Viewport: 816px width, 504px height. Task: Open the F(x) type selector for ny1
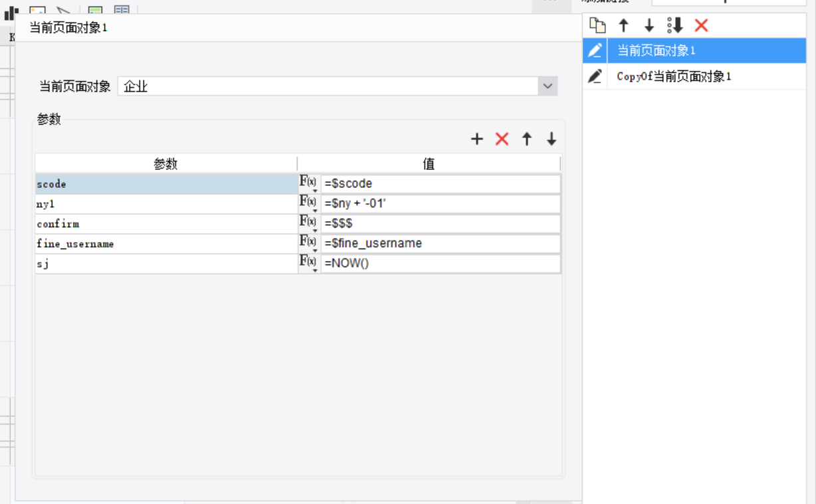coord(308,204)
